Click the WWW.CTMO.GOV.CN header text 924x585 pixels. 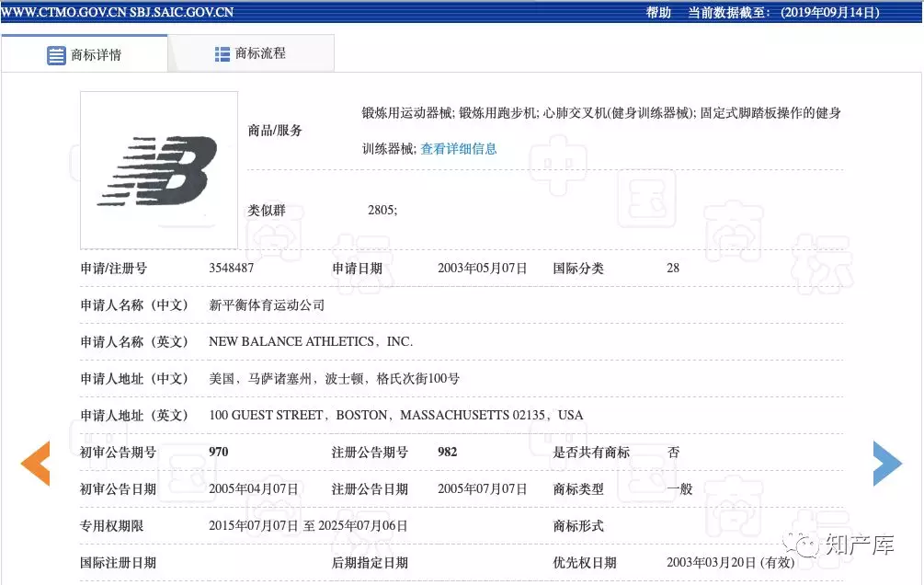63,13
